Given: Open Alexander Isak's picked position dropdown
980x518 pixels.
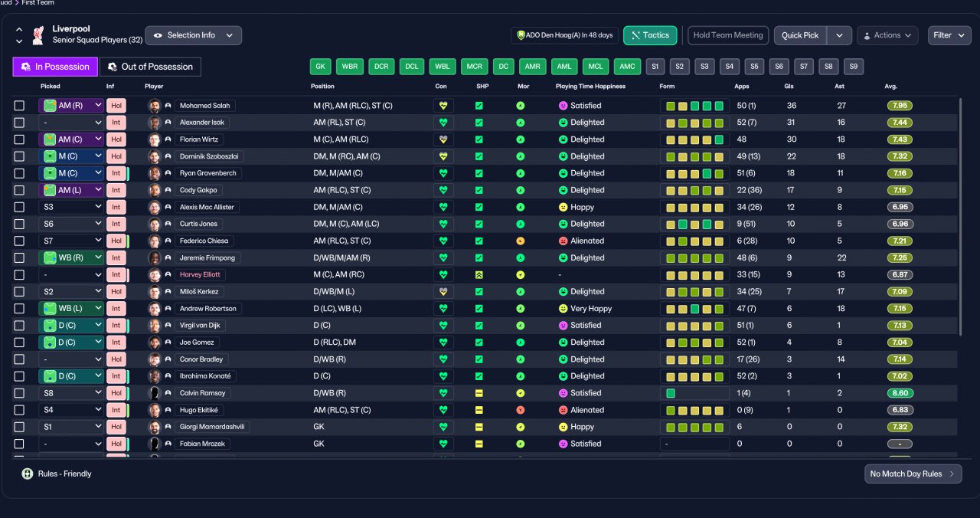Looking at the screenshot, I should [71, 123].
